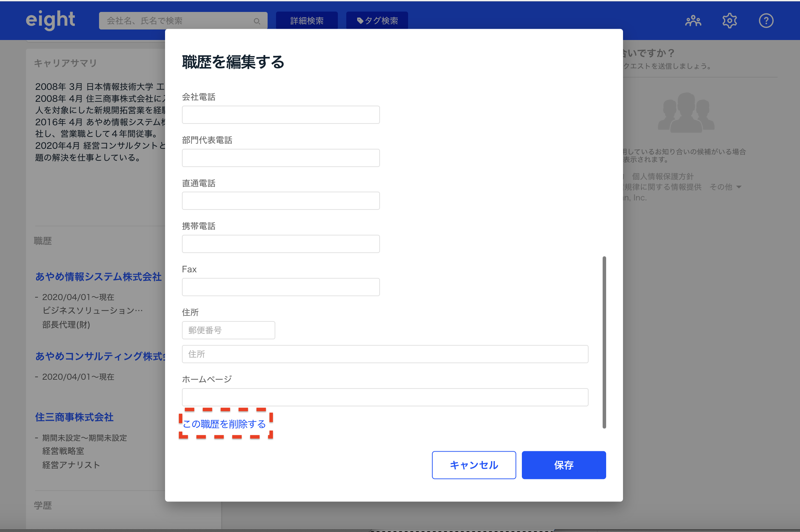
Task: Click the 住所 address field
Action: click(x=385, y=354)
